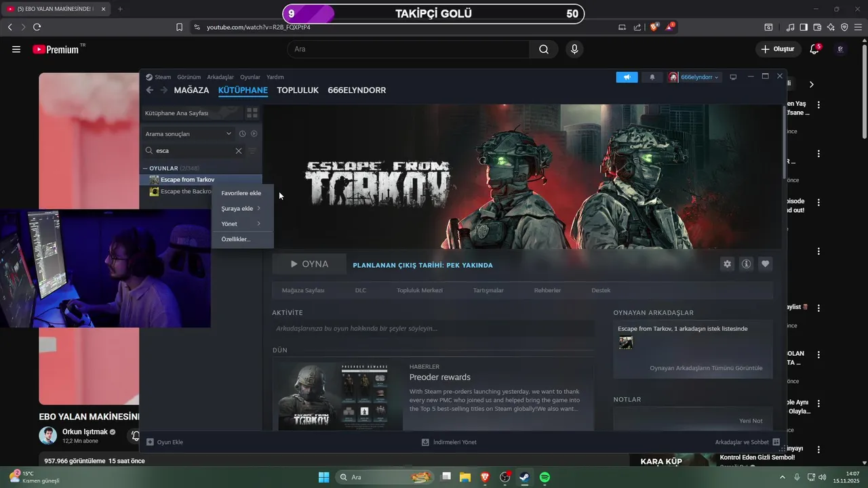Open the 'Topluluk Merkezi' game link
This screenshot has height=488, width=868.
pyautogui.click(x=420, y=290)
